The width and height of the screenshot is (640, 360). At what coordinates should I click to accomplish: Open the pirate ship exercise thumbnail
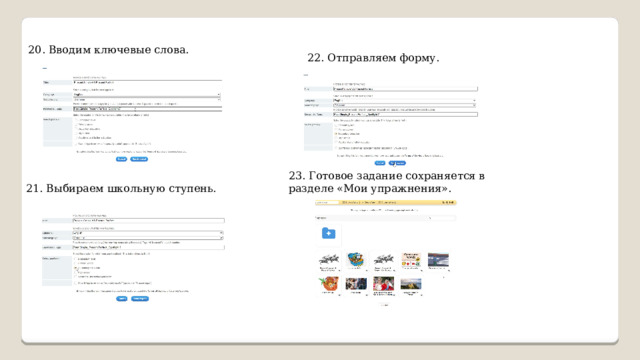point(356,260)
